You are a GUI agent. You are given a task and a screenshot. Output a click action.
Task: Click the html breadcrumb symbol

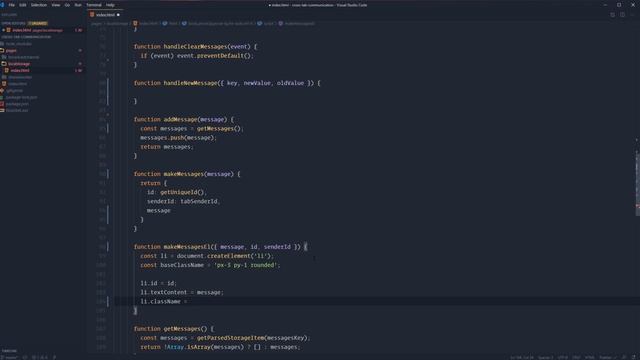(170, 24)
